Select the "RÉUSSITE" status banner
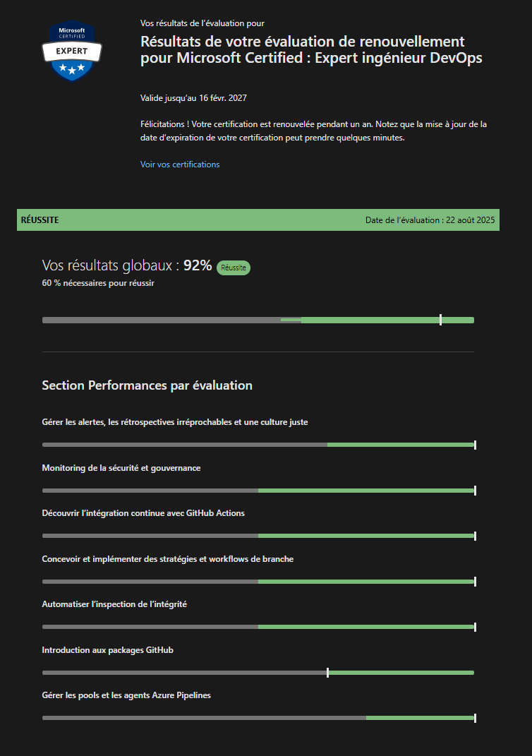The height and width of the screenshot is (756, 532). click(38, 220)
